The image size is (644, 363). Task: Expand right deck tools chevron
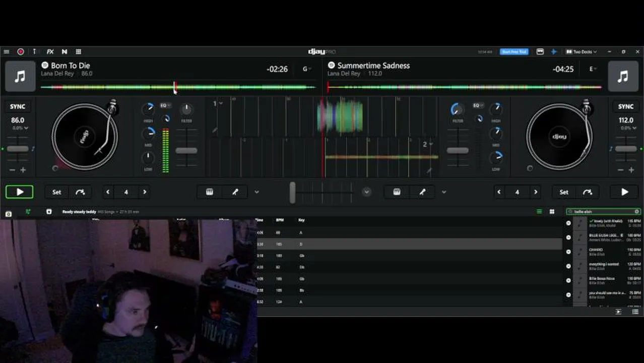click(443, 192)
